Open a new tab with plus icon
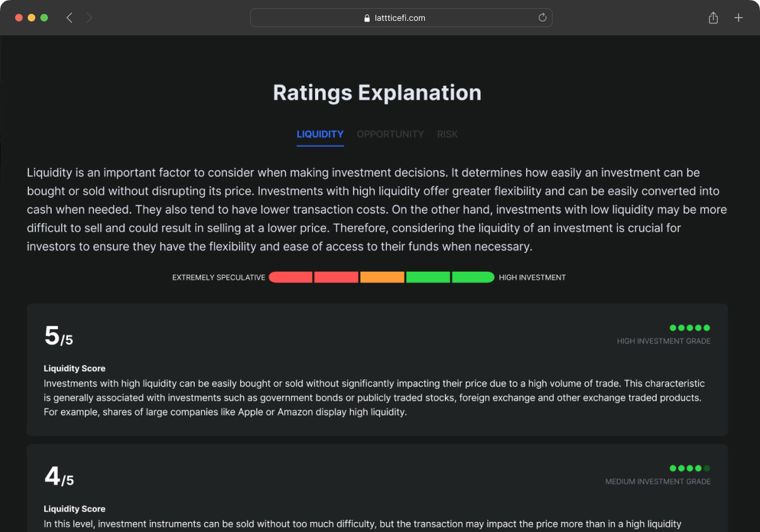The width and height of the screenshot is (760, 532). point(739,18)
